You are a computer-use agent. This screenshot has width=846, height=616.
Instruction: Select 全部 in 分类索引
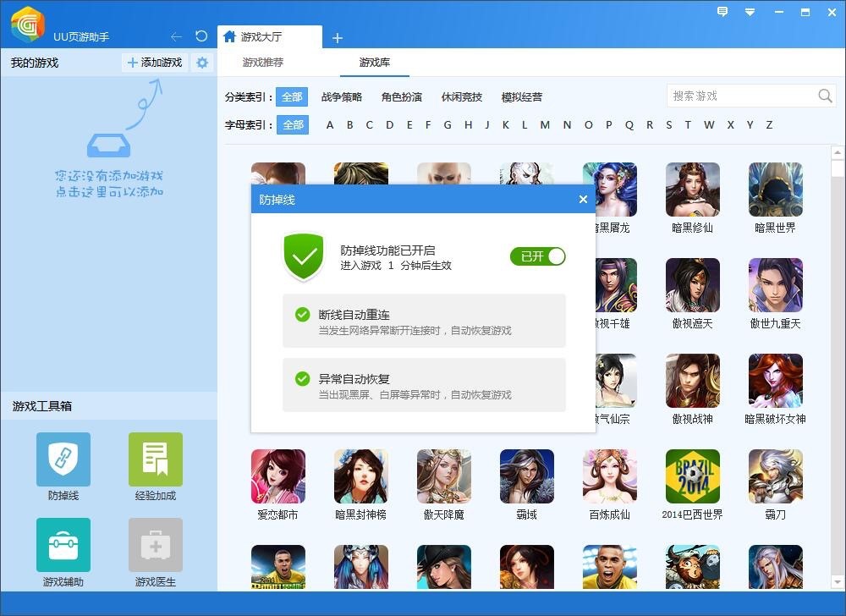point(292,97)
